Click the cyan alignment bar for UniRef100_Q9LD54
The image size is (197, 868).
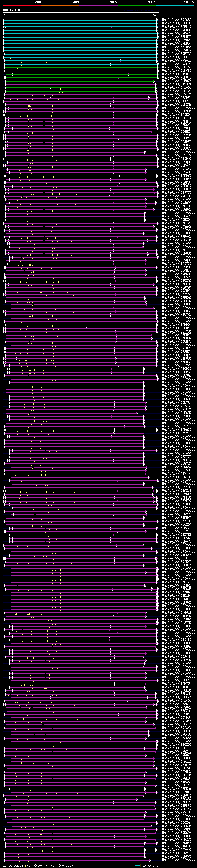point(80,43)
